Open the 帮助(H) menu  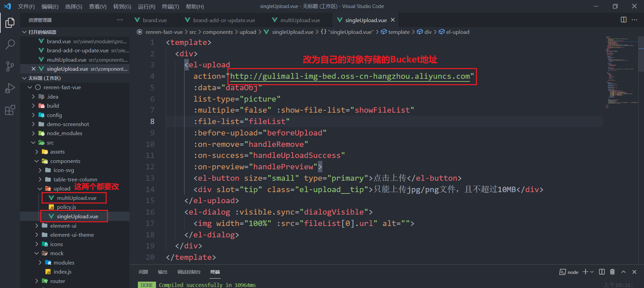(x=195, y=6)
